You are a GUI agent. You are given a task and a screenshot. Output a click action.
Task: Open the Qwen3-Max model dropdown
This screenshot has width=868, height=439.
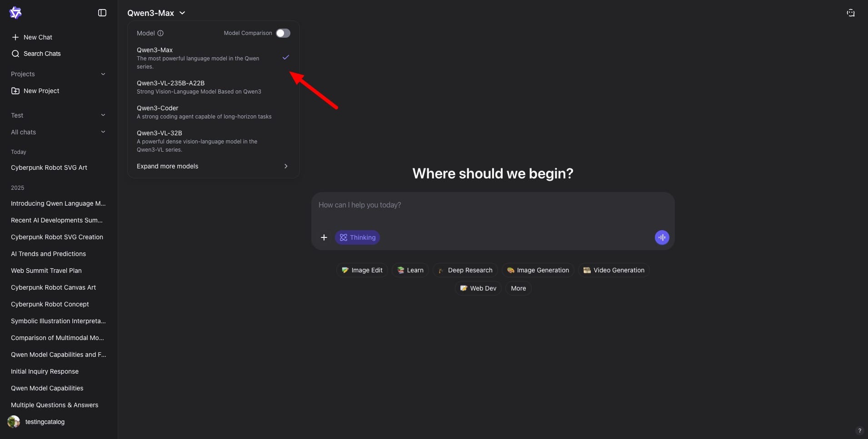click(x=156, y=13)
